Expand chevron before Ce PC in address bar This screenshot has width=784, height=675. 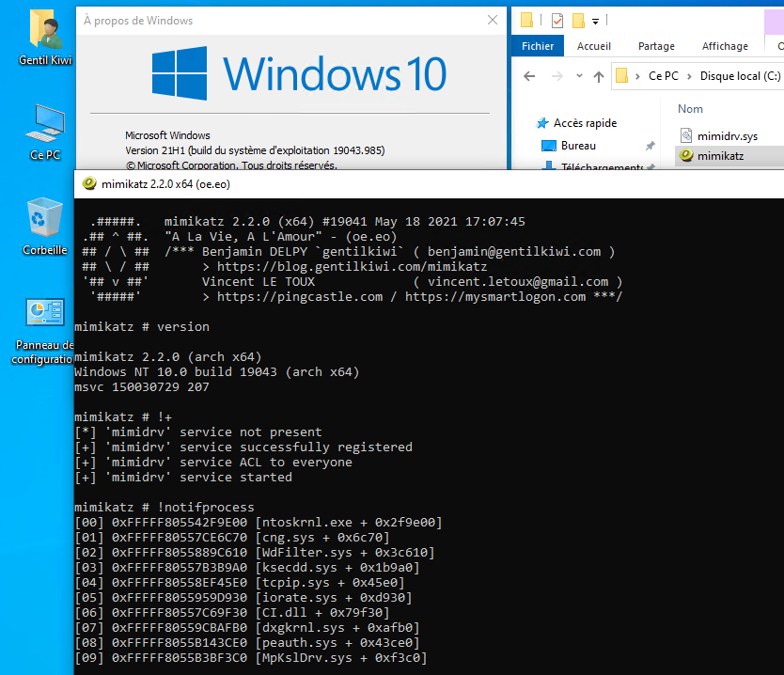coord(637,76)
